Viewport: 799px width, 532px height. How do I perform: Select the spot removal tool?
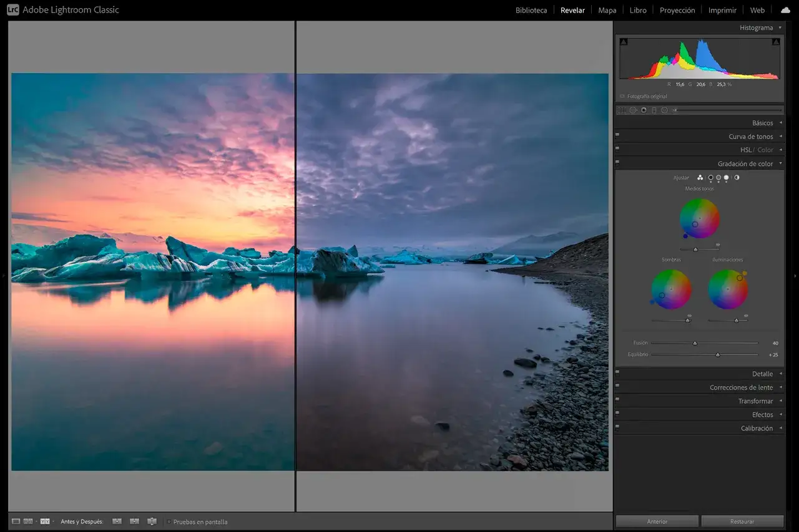[633, 110]
